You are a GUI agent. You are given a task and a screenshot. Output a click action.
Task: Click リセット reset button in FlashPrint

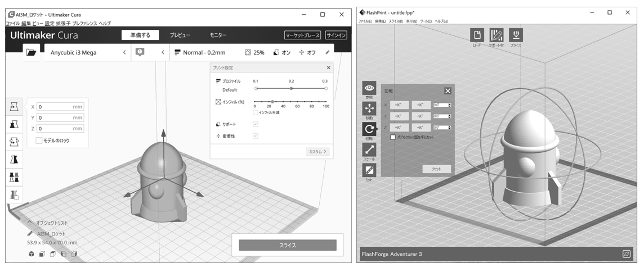tap(437, 169)
